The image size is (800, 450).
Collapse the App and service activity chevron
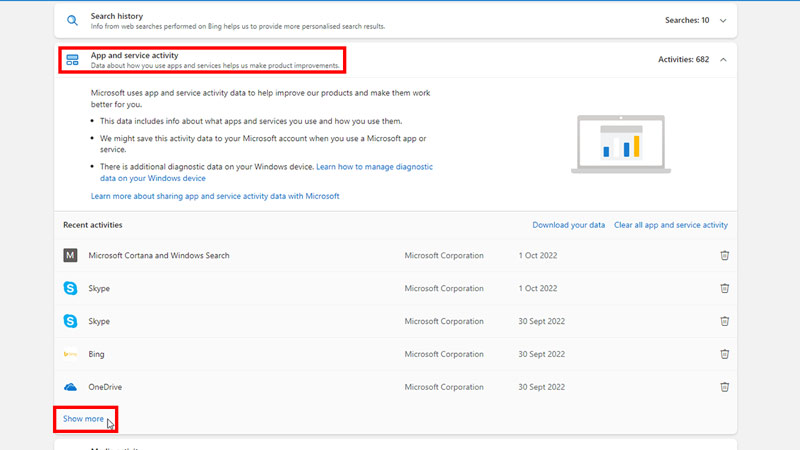(723, 60)
